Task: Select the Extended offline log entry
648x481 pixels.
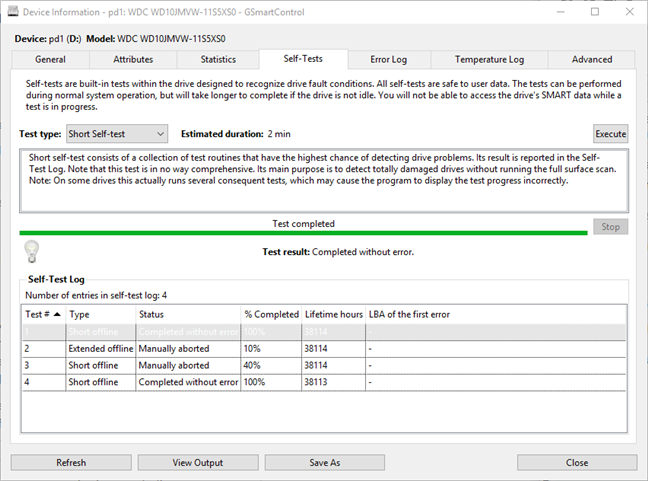Action: [x=324, y=349]
